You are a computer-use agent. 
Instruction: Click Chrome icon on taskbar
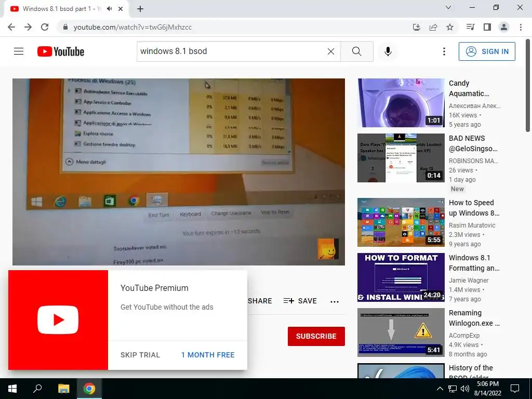pos(89,389)
